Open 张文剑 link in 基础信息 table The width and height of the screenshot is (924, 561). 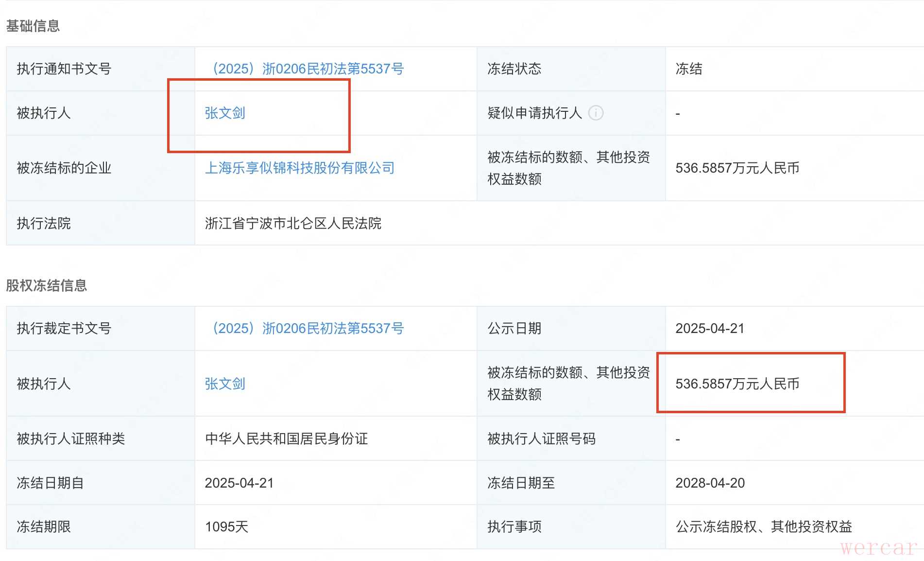[x=225, y=113]
